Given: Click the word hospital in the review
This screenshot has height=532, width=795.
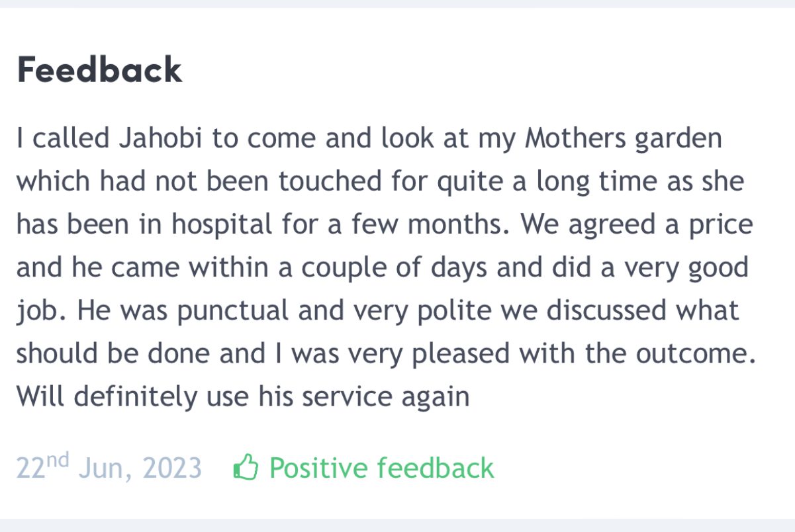Looking at the screenshot, I should click(x=222, y=225).
